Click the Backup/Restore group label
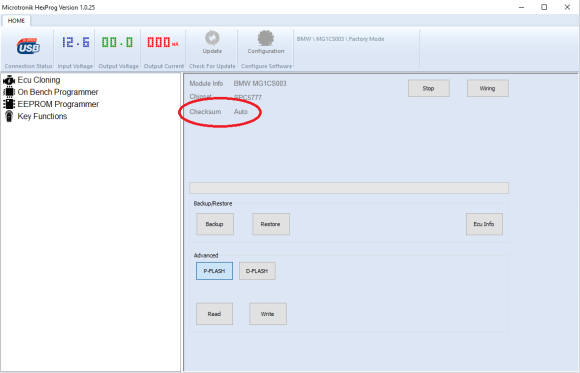 click(x=213, y=204)
